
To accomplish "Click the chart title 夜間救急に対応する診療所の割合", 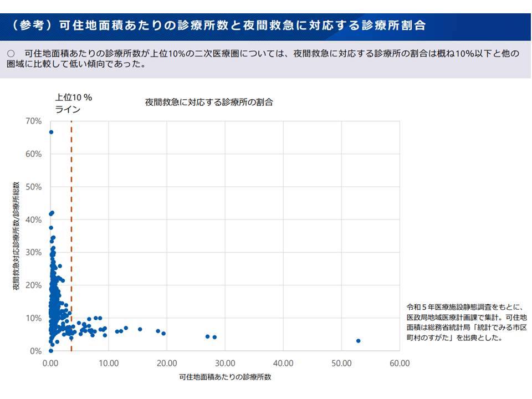I will point(209,102).
